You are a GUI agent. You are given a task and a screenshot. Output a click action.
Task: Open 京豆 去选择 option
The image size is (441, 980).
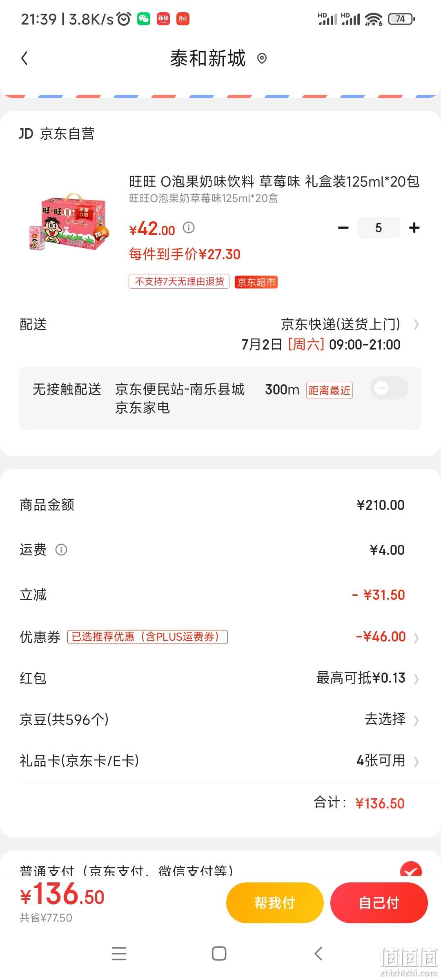click(x=220, y=719)
